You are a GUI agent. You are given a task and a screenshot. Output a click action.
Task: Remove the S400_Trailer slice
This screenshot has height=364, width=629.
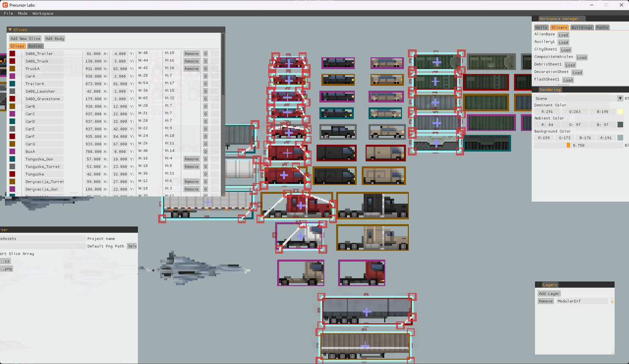[x=191, y=53]
